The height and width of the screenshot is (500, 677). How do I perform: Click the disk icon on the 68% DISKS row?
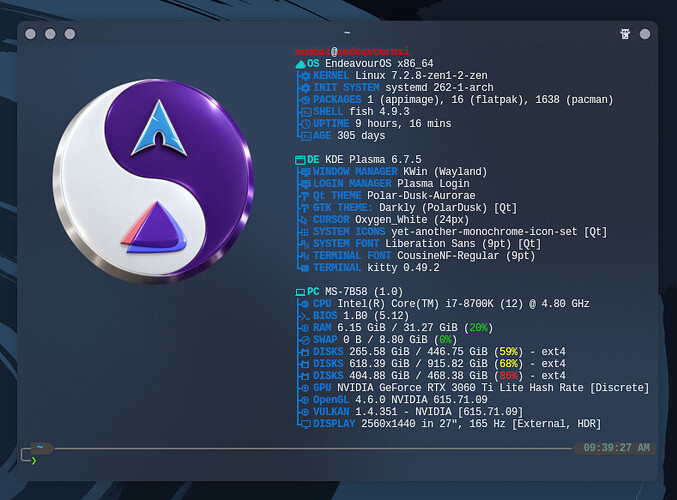pos(305,364)
